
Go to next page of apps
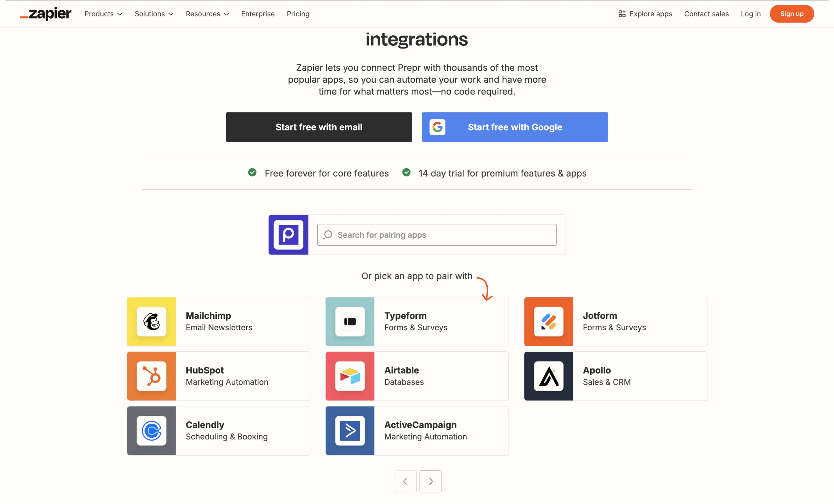point(430,481)
